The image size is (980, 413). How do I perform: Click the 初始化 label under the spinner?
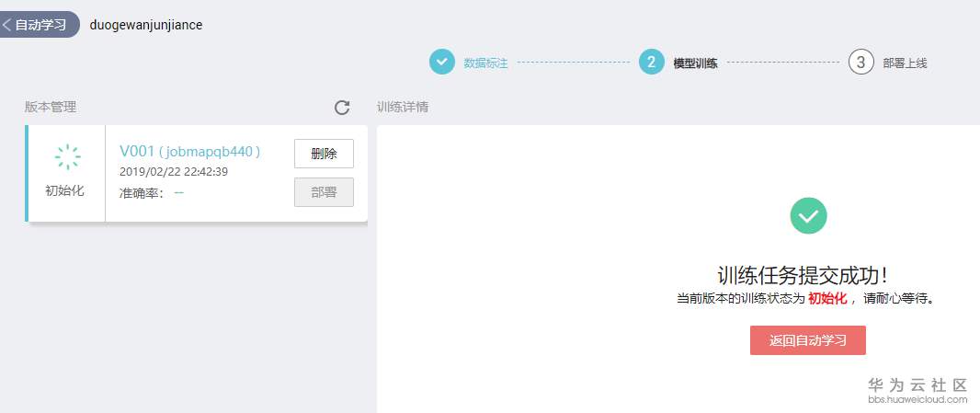[64, 190]
